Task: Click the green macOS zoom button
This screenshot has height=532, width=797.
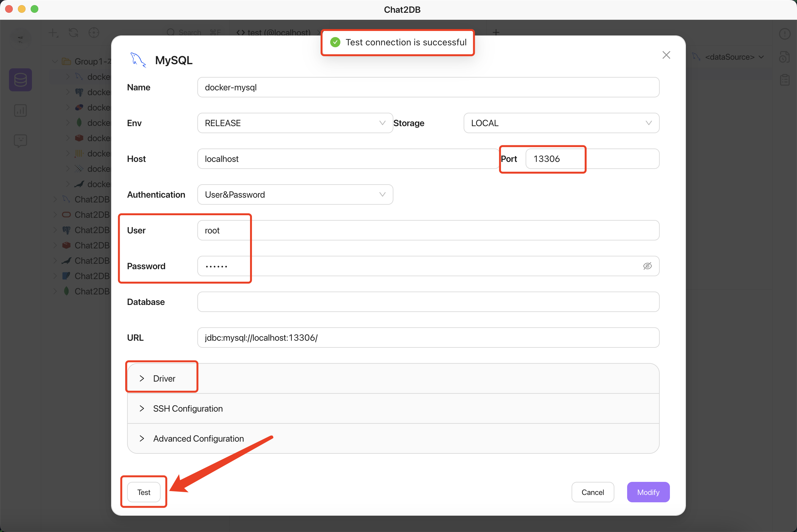Action: (34, 9)
